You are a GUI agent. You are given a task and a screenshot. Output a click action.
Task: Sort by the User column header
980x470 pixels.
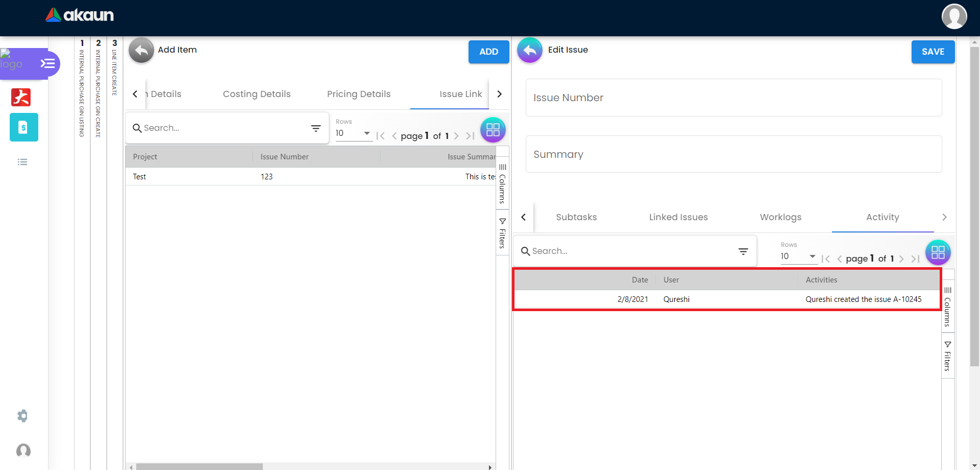[727, 280]
